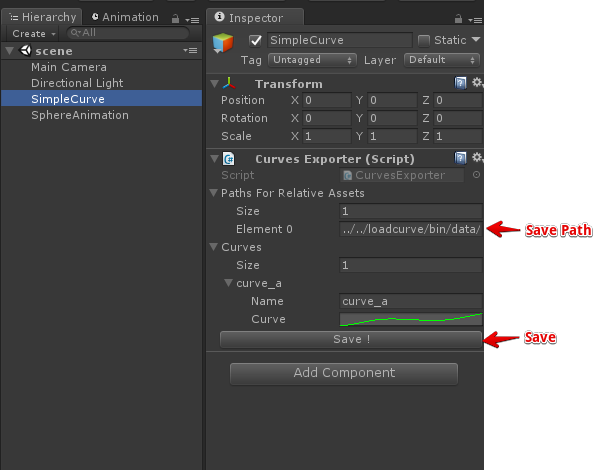Click the Curves Exporter C# script icon
Image resolution: width=599 pixels, height=470 pixels.
229,159
